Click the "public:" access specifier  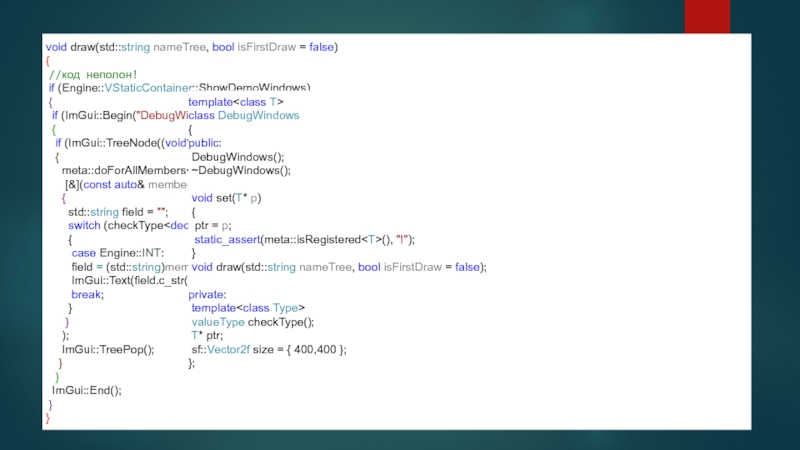(205, 143)
